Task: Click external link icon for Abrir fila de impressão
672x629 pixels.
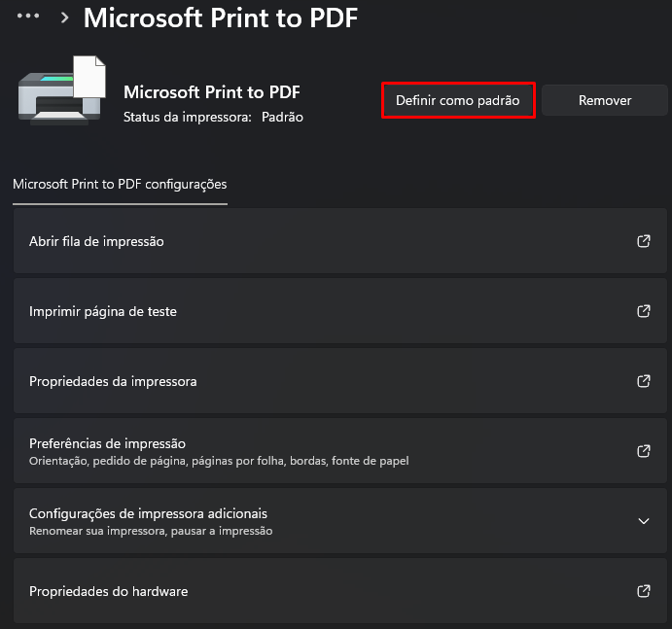Action: [x=643, y=241]
